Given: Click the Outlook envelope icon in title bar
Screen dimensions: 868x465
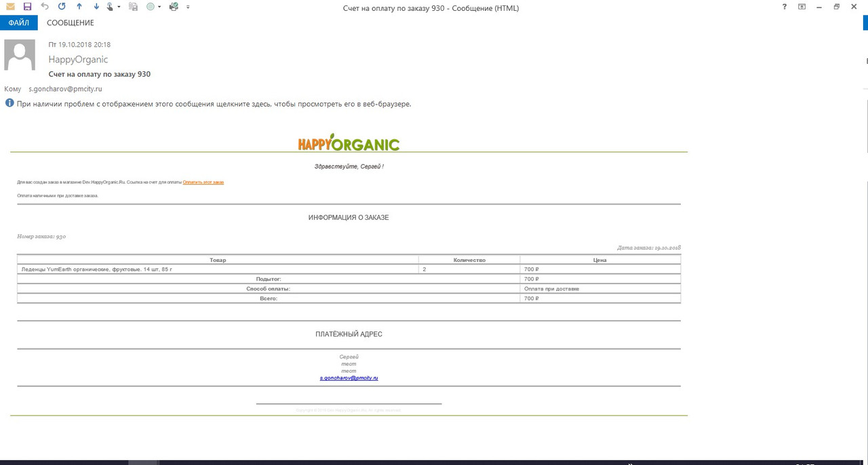Looking at the screenshot, I should [10, 7].
